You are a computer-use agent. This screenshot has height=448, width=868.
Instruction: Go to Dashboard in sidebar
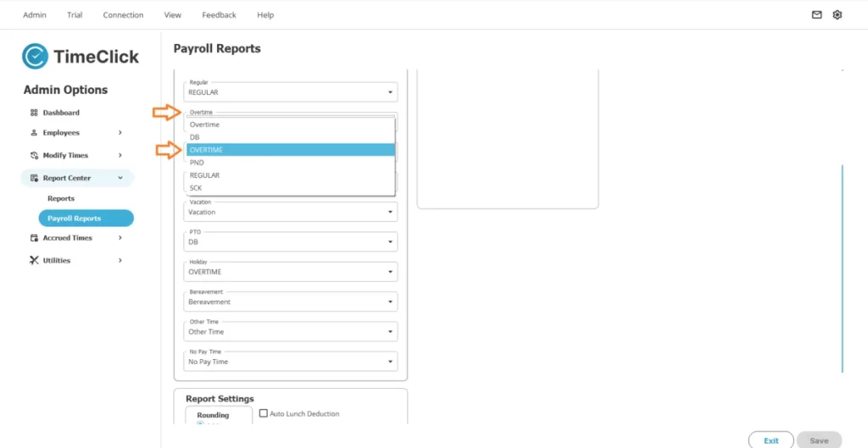click(61, 113)
